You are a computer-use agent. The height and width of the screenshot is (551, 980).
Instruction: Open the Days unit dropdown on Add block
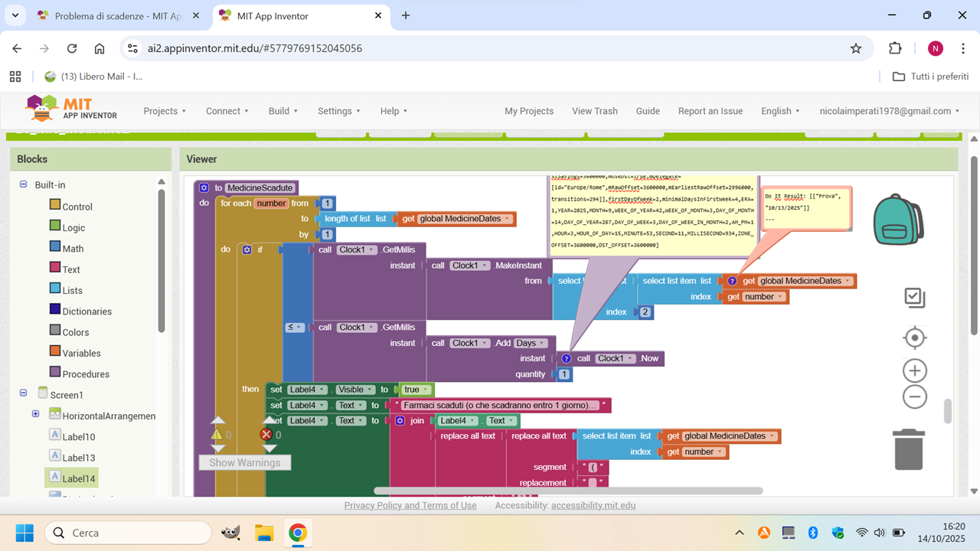pos(531,343)
